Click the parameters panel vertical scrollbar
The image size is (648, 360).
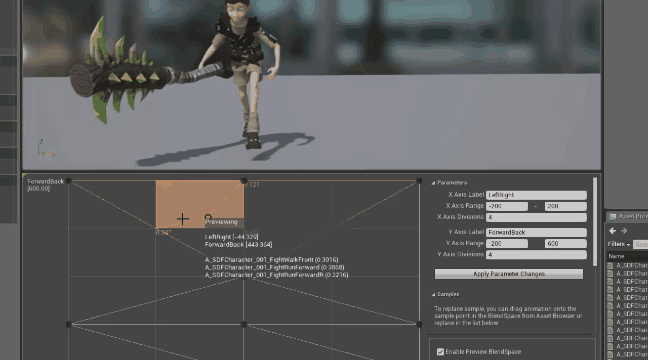click(x=595, y=222)
